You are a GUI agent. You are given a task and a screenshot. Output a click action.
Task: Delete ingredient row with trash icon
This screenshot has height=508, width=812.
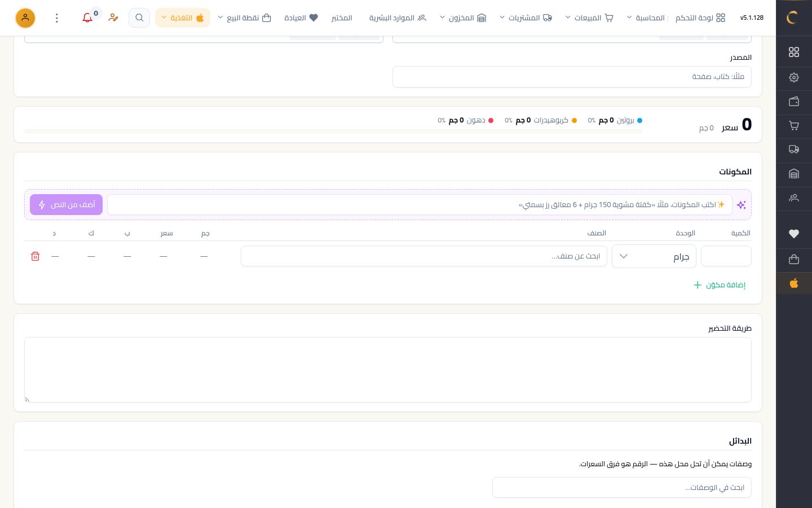(35, 256)
